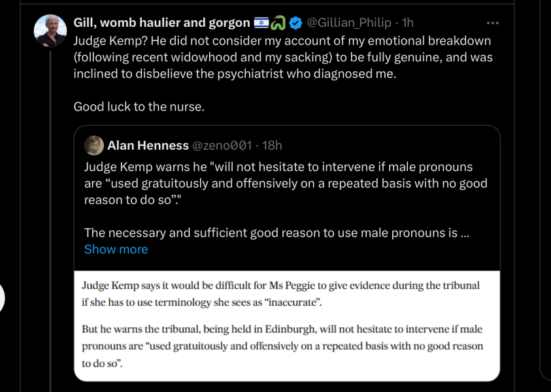Open the "Gill, womb haulier and gorgon" profile name
The height and width of the screenshot is (392, 551).
[x=160, y=23]
